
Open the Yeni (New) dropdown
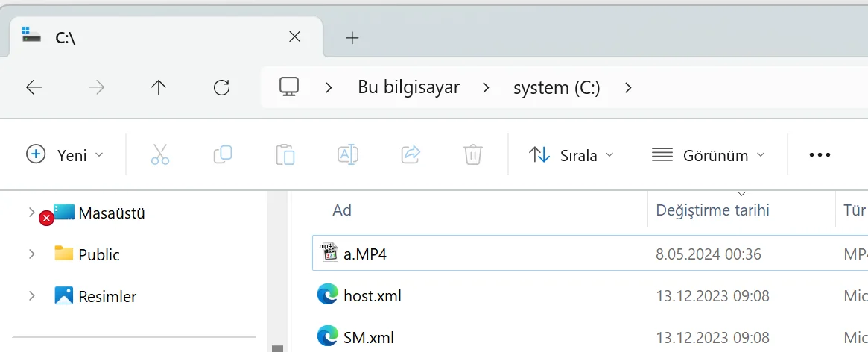pos(65,154)
